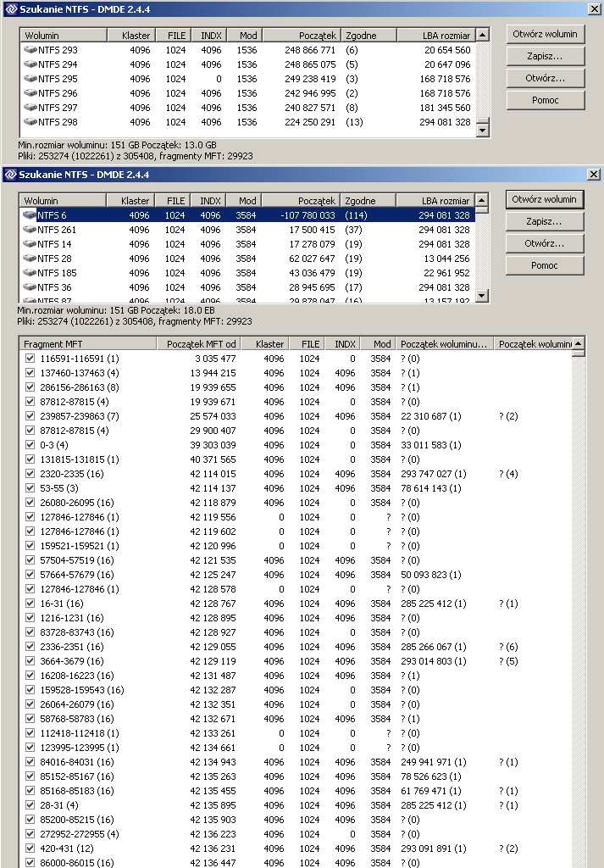Click the NTFS 296 drive icon
Image resolution: width=604 pixels, height=868 pixels.
(x=30, y=93)
